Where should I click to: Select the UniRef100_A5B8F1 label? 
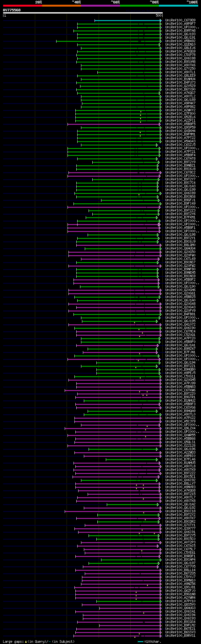[x=180, y=228]
